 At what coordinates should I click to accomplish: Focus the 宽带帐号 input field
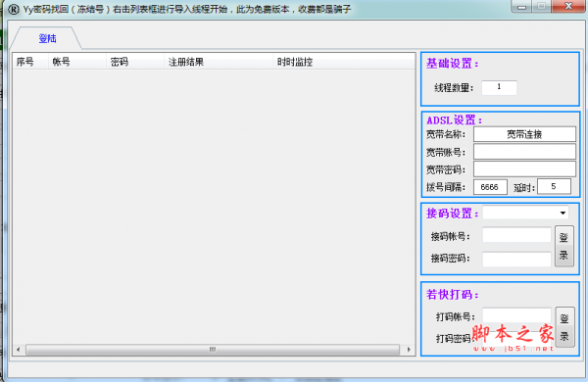[x=524, y=152]
